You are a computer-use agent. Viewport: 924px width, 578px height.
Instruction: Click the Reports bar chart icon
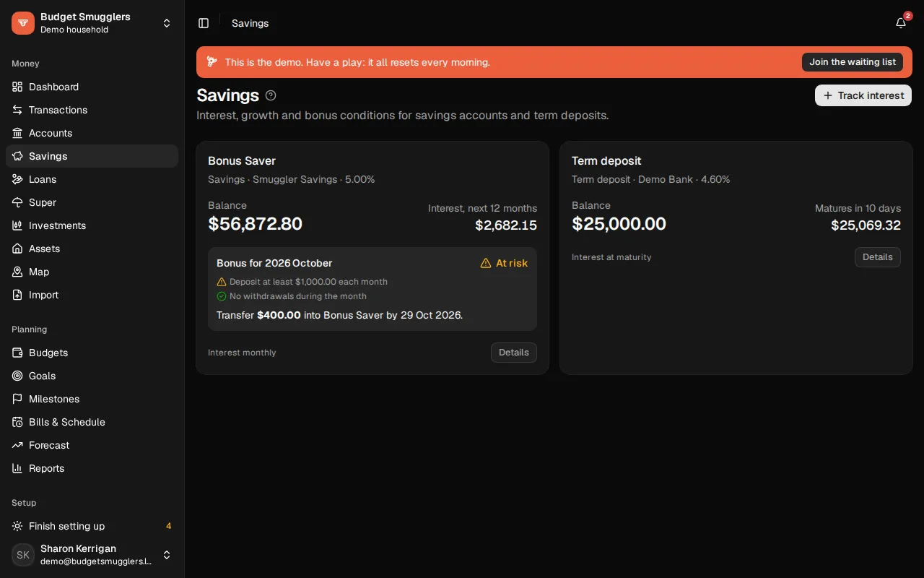coord(17,468)
